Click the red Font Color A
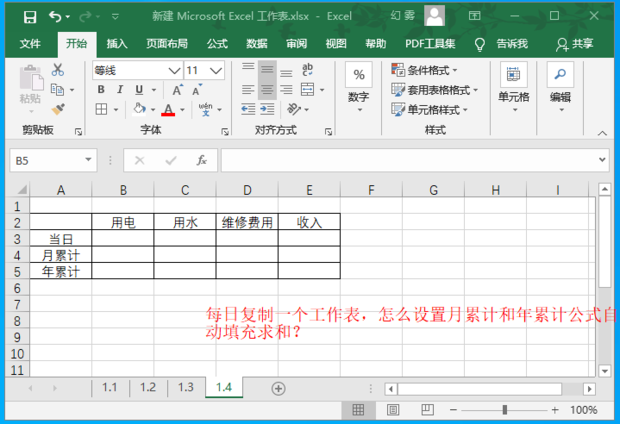The image size is (620, 424). [x=168, y=110]
